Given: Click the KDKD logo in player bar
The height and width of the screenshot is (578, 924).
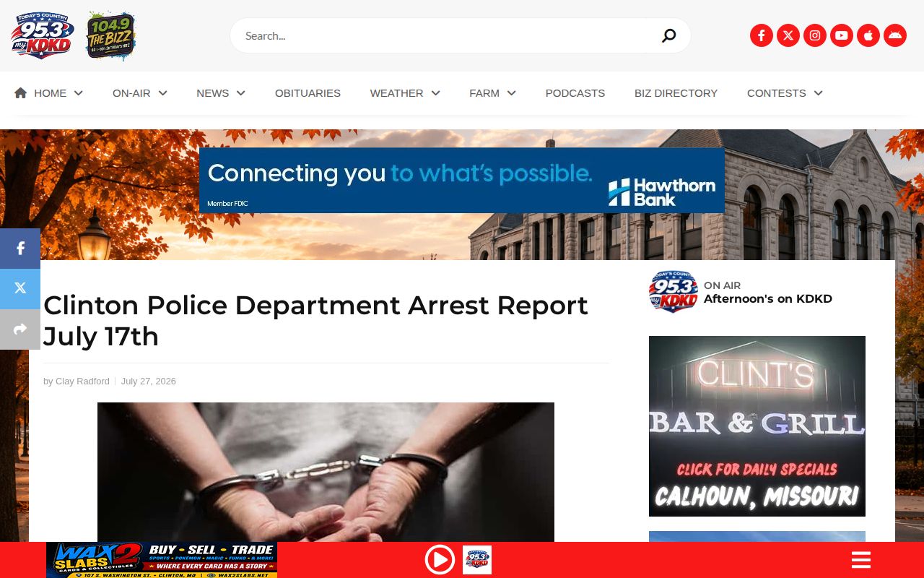Looking at the screenshot, I should [x=477, y=560].
